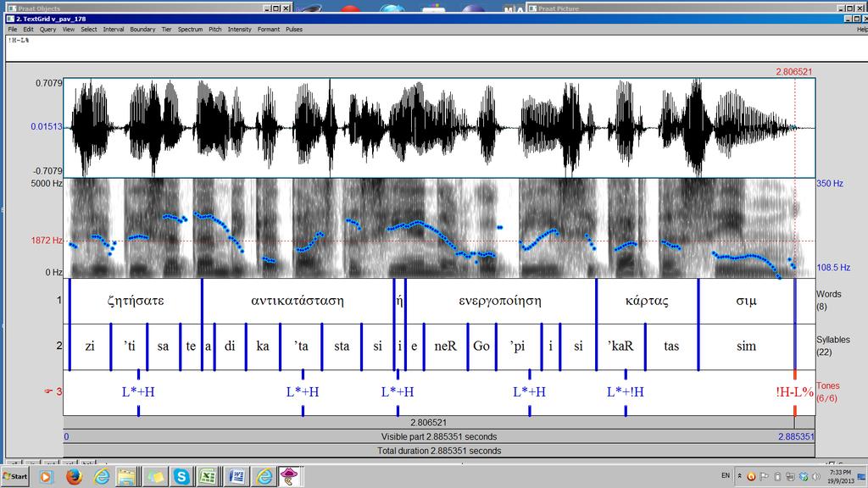Select the word interval ζητήσατε

click(x=136, y=301)
